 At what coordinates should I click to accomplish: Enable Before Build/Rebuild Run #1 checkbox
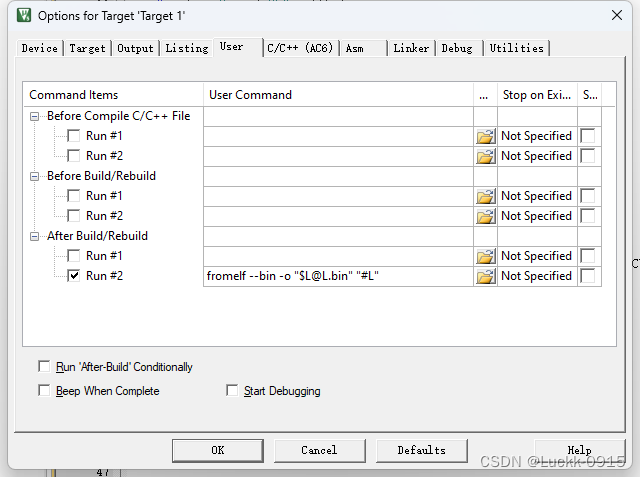pos(74,196)
